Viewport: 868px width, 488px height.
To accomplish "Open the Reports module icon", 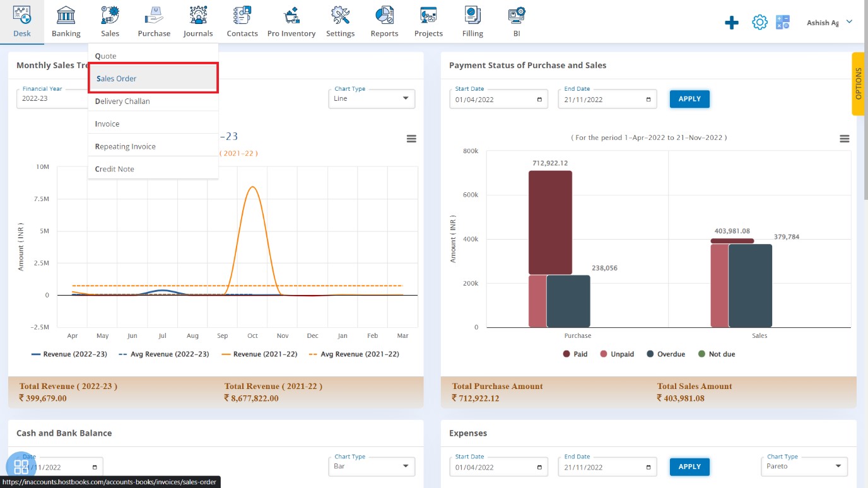I will click(384, 15).
